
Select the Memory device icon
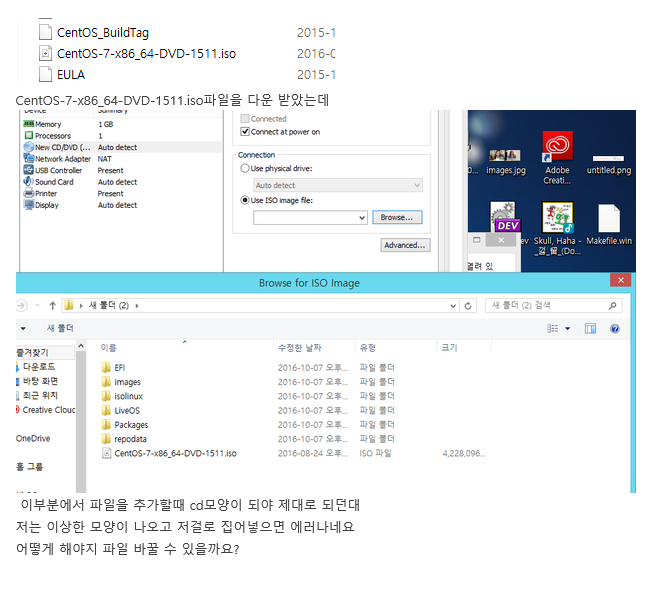click(x=29, y=124)
